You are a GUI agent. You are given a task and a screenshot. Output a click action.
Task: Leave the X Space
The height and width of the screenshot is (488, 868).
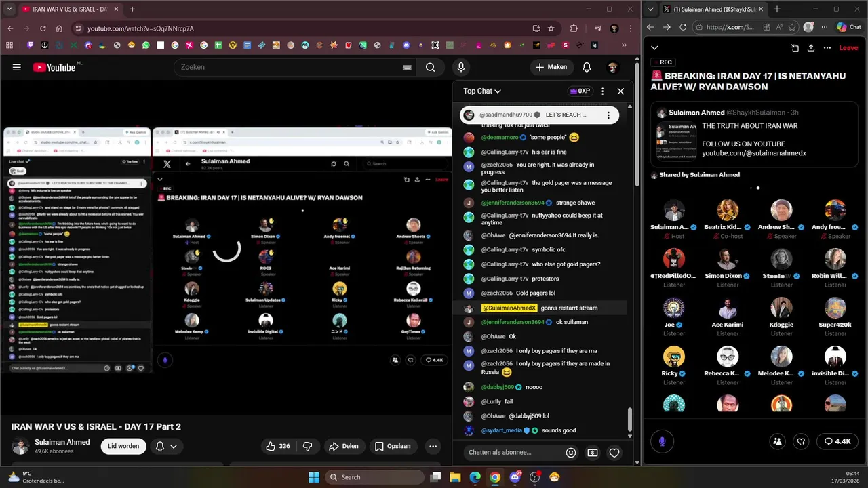pos(848,48)
